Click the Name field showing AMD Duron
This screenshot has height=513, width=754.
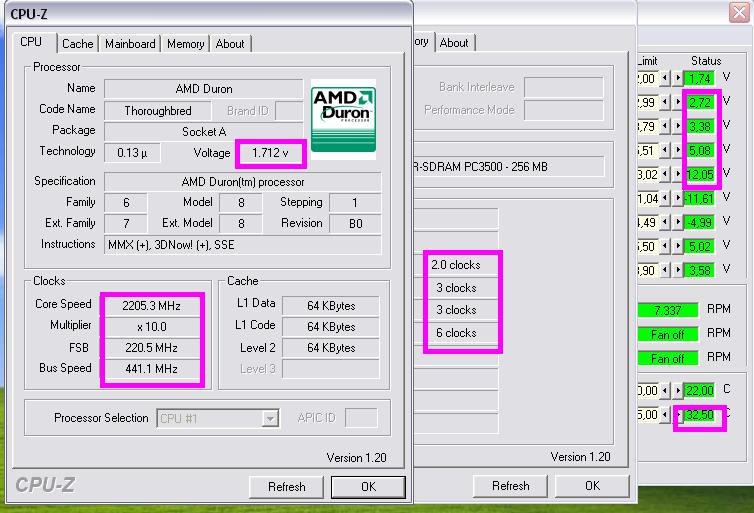[x=203, y=89]
